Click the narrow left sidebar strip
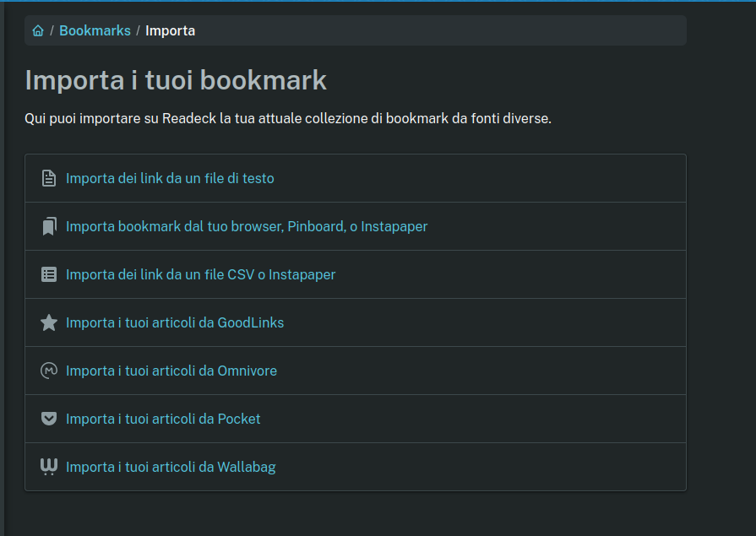 [x=2, y=268]
